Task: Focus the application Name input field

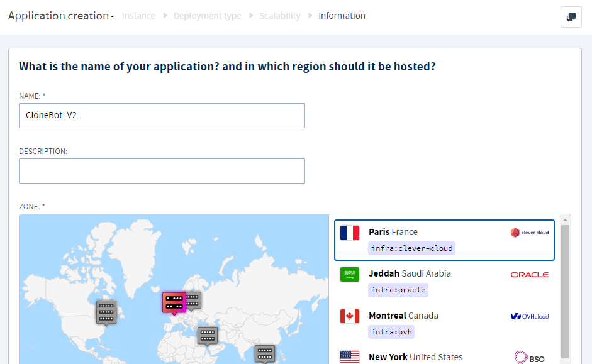Action: pos(162,116)
